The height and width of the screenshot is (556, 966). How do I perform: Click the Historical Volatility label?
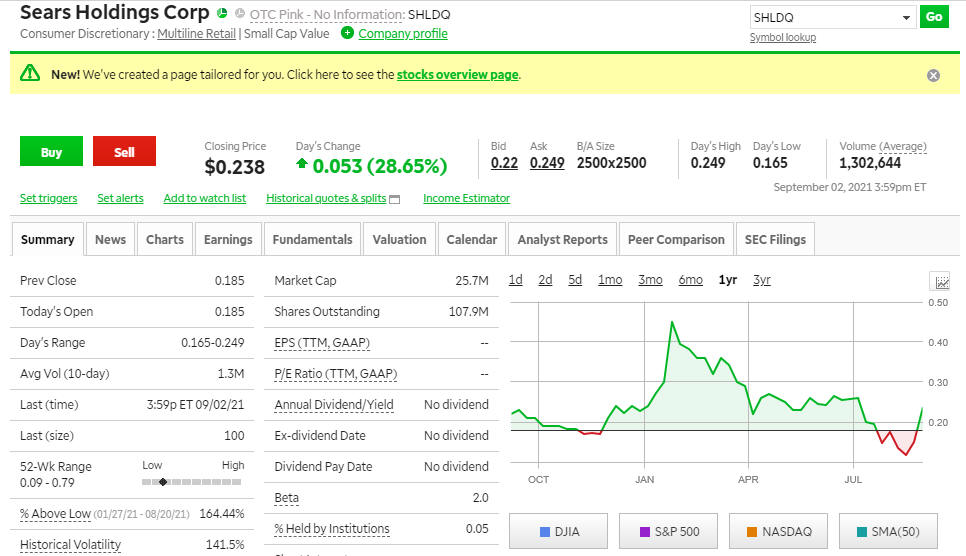pos(70,545)
